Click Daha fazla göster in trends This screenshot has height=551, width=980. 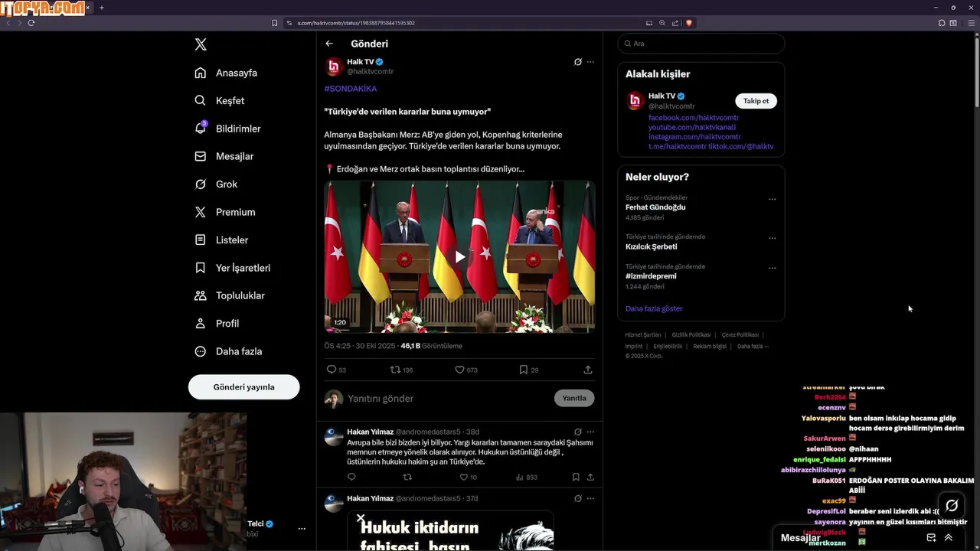click(654, 308)
